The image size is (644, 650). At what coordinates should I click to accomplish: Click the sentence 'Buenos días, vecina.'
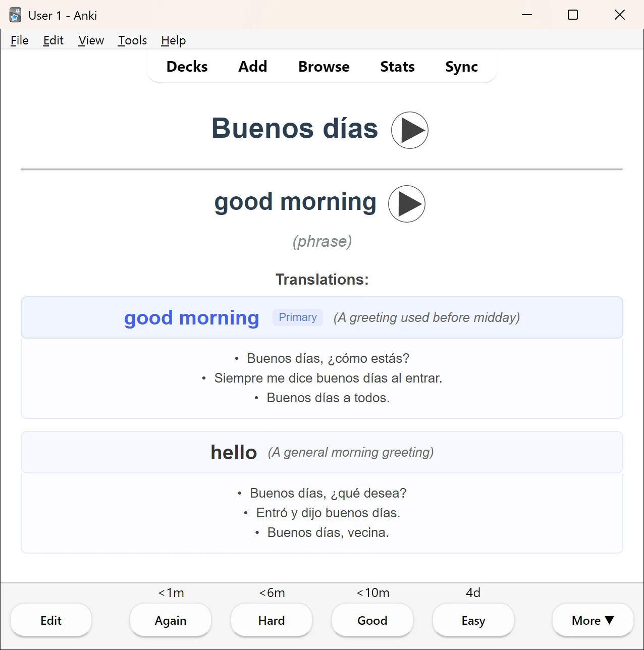328,532
